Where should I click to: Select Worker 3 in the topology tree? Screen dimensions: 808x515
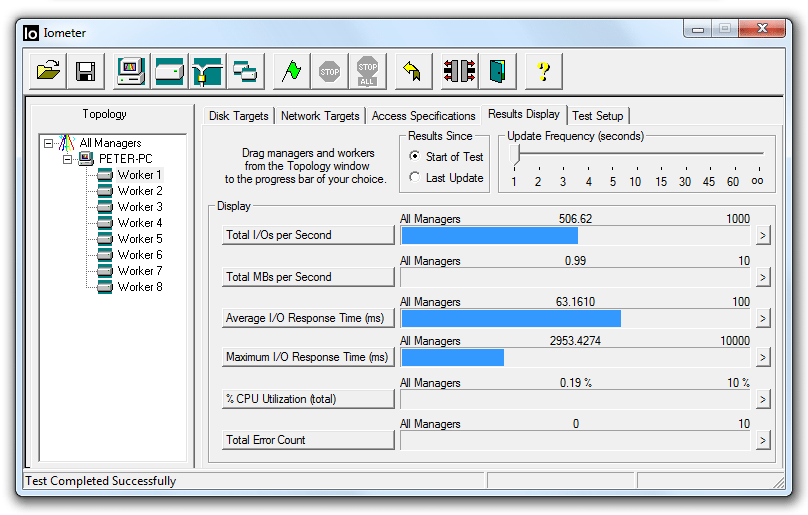(x=140, y=207)
